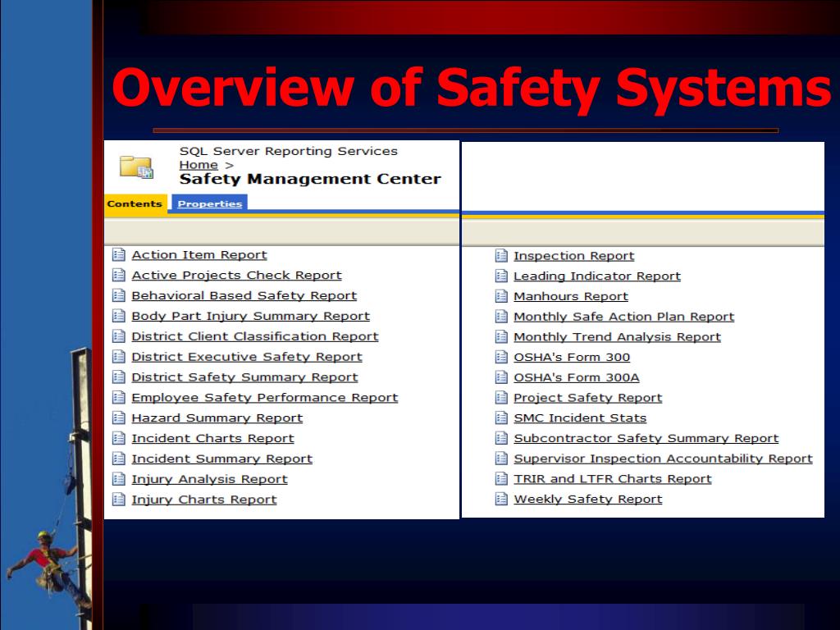
Task: Click report icon next to Manhours Report
Action: pos(501,297)
